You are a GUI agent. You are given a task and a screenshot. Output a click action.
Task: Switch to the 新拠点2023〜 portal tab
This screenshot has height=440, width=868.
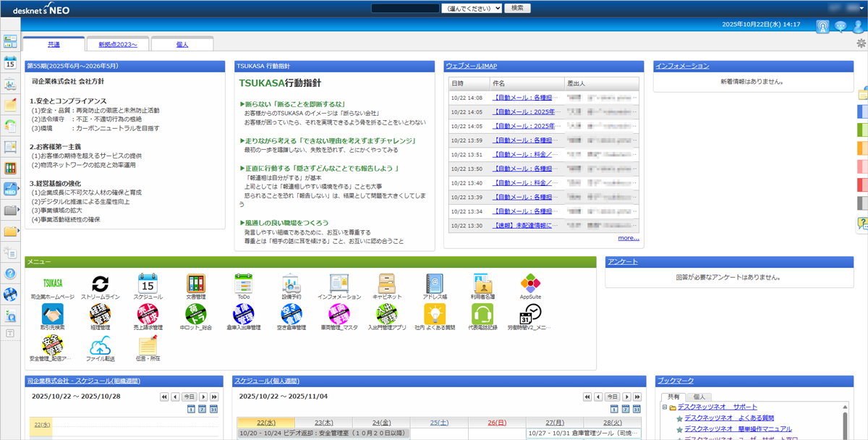tap(117, 43)
